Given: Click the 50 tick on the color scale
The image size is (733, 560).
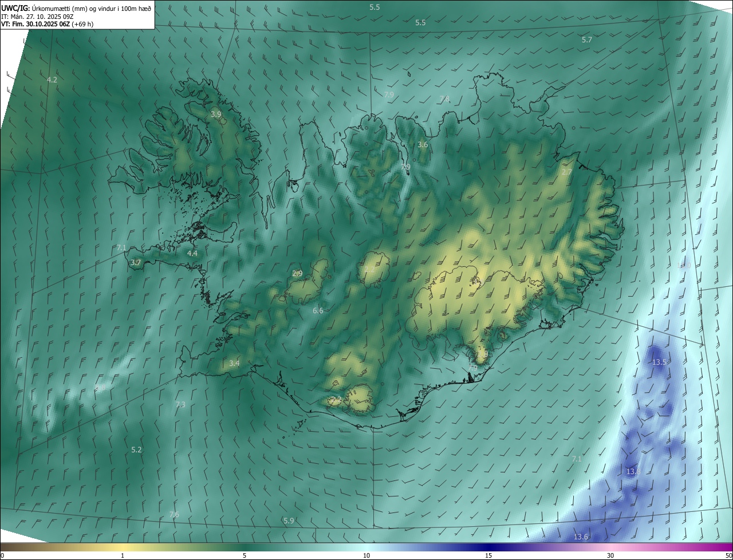Looking at the screenshot, I should 728,556.
